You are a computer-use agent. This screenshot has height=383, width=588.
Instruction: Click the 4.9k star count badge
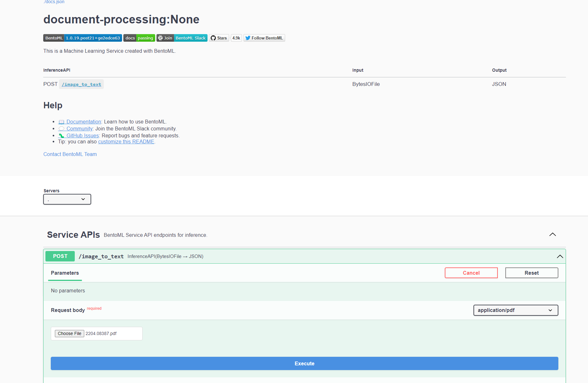coord(236,38)
